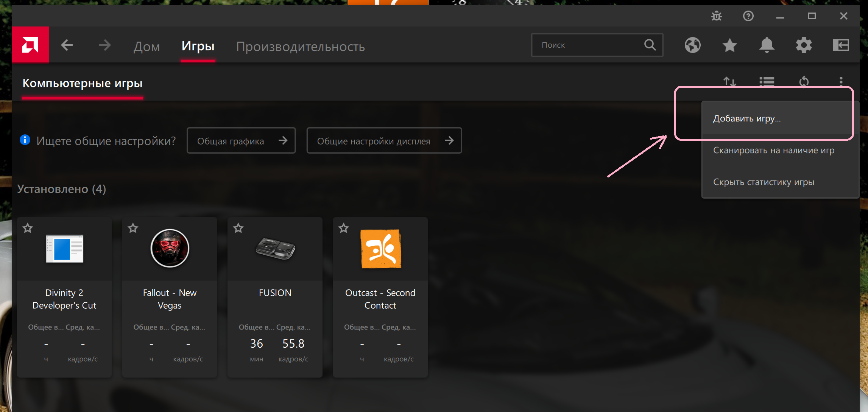Select Сканировать на наличие игр

coord(780,150)
